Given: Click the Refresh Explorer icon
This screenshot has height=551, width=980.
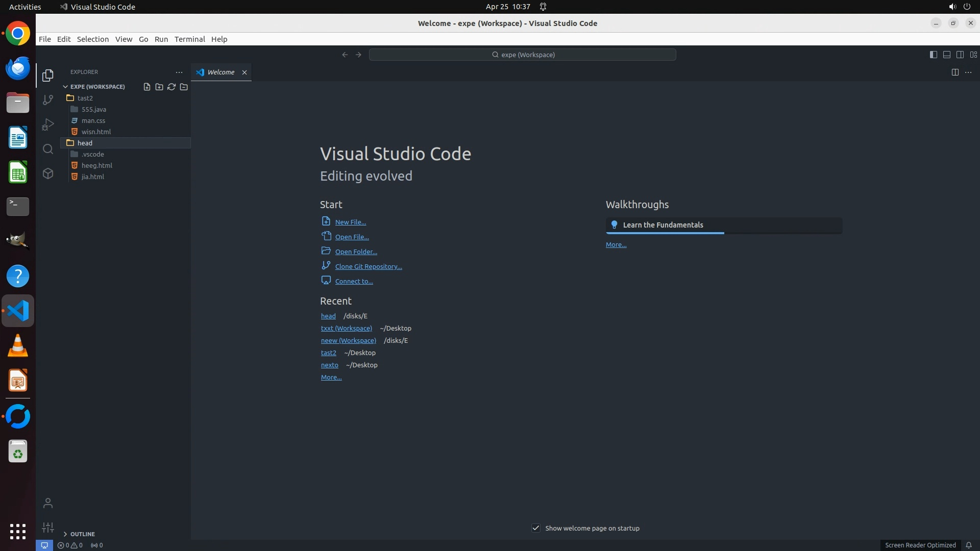Looking at the screenshot, I should click(171, 87).
